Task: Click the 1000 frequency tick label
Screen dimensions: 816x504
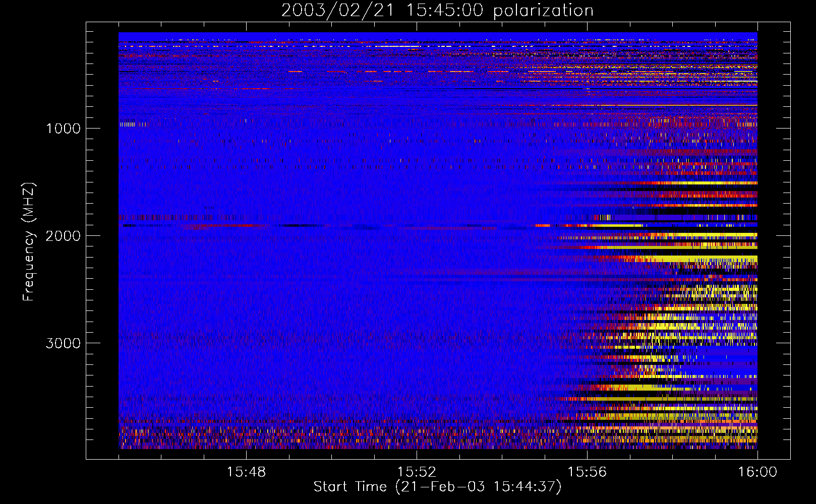Action: coord(63,129)
